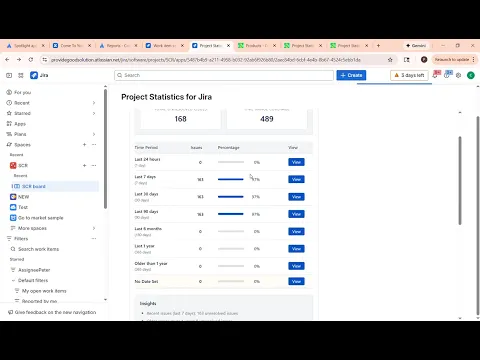Image resolution: width=480 pixels, height=360 pixels.
Task: Select the SCR board item
Action: (x=55, y=186)
